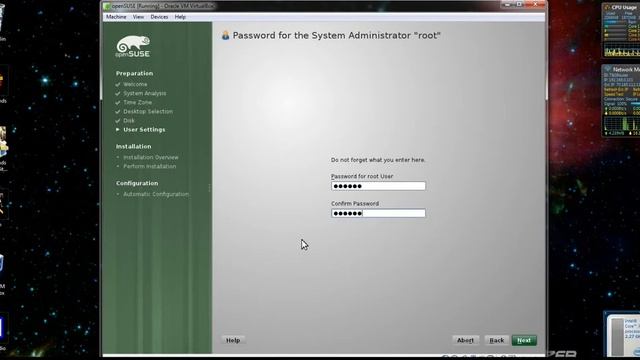Maximize the VirtualBox window
The height and width of the screenshot is (360, 640).
coord(519,4)
